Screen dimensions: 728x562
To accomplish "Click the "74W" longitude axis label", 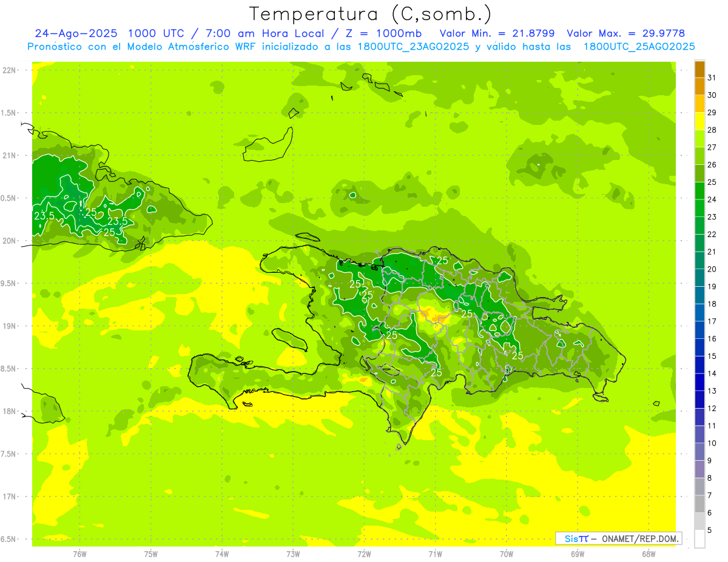I will coord(222,554).
